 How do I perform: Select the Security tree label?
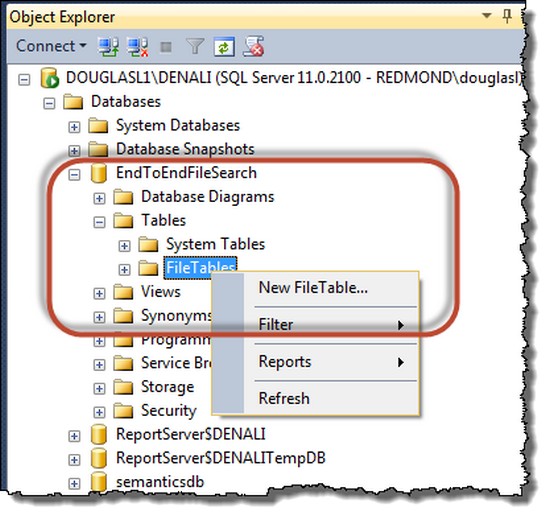click(x=169, y=411)
